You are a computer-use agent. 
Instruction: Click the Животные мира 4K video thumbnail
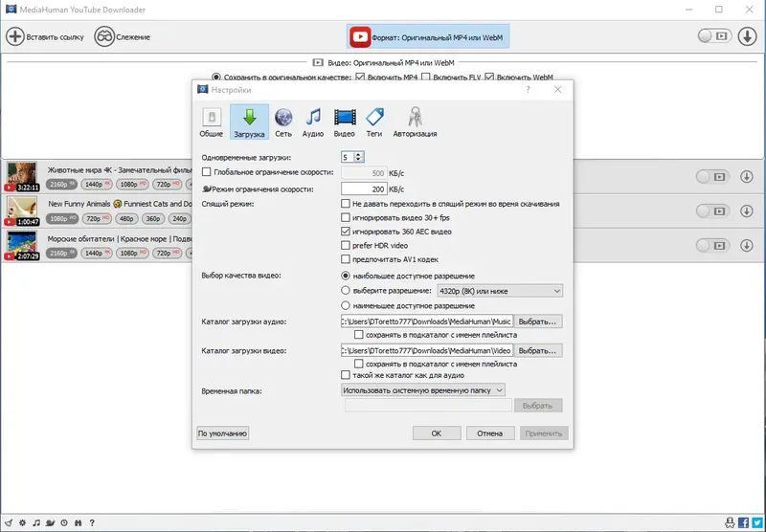click(21, 177)
